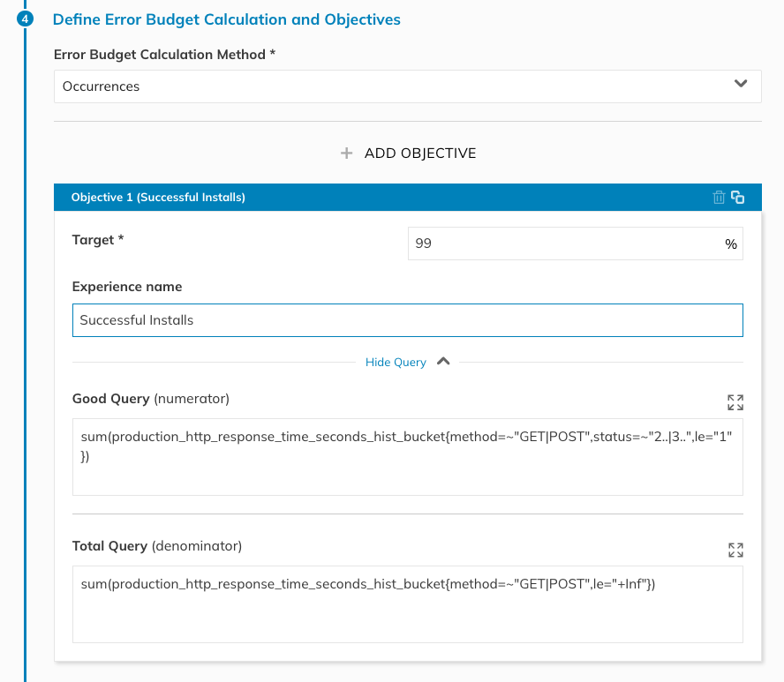The height and width of the screenshot is (682, 784).
Task: Click the percent symbol in Target field
Action: tap(730, 244)
